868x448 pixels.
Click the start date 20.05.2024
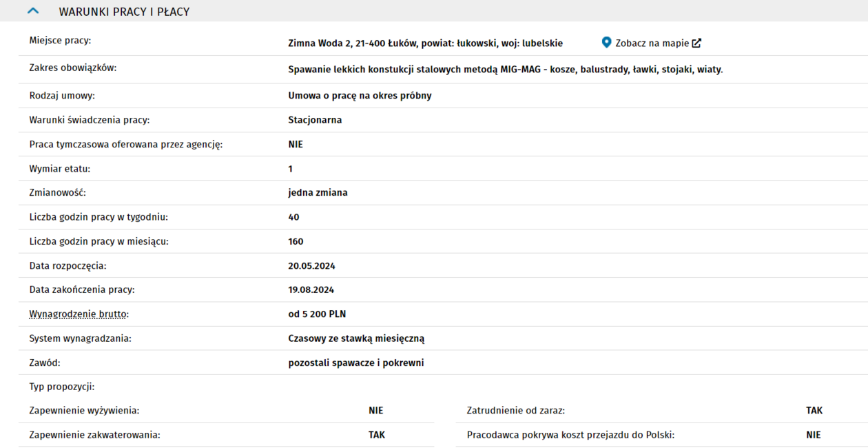[x=311, y=266]
